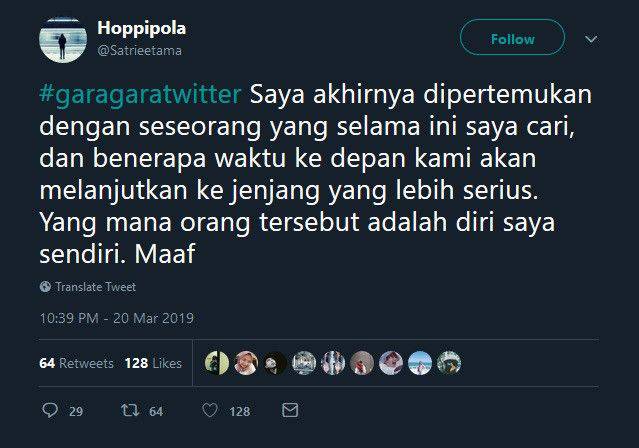The image size is (639, 448).
Task: Click the reply speech bubble icon
Action: (51, 410)
